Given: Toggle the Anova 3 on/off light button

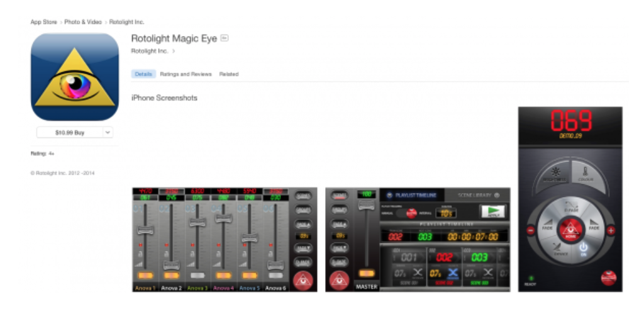Looking at the screenshot, I should [197, 276].
